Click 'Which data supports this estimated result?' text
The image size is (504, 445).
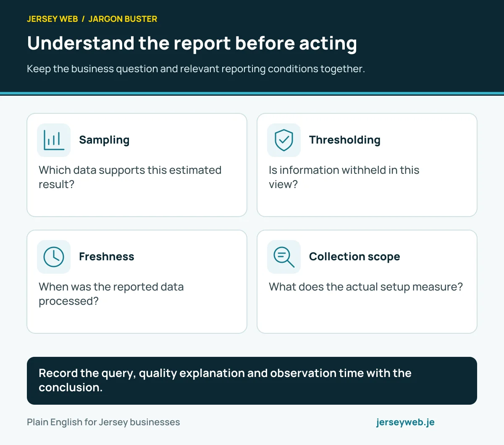130,177
